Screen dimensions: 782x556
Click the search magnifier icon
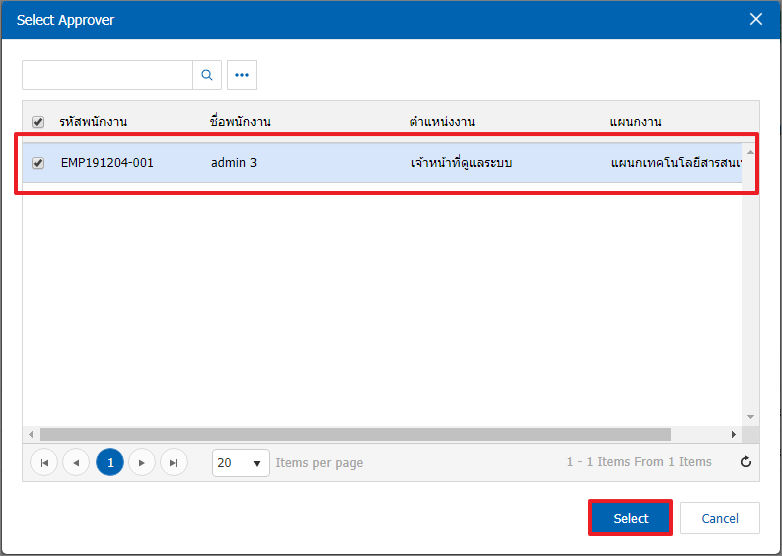(x=207, y=75)
